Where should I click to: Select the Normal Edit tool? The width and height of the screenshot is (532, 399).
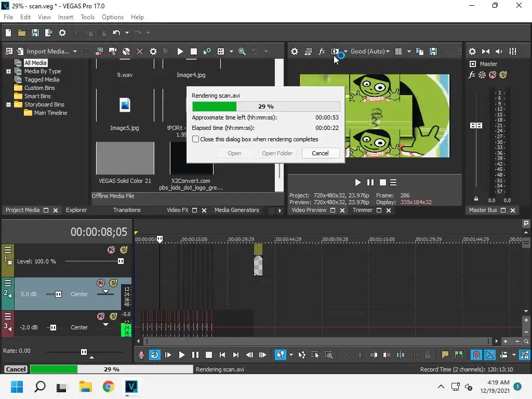[x=280, y=355]
